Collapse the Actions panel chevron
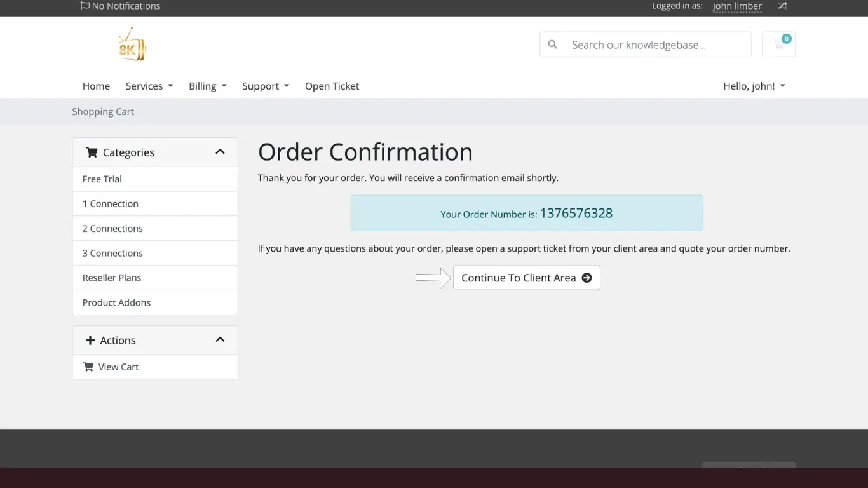 [220, 340]
